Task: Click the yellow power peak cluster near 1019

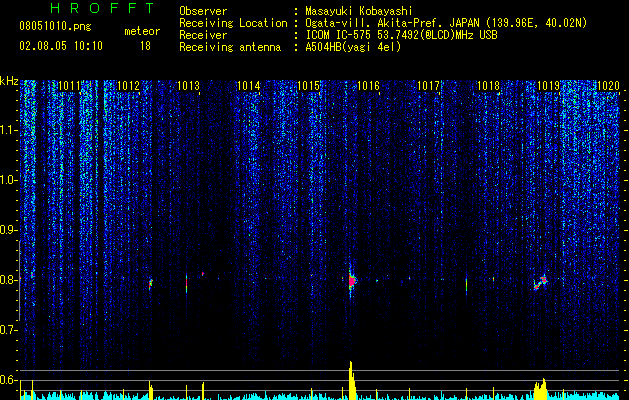Action: click(541, 389)
